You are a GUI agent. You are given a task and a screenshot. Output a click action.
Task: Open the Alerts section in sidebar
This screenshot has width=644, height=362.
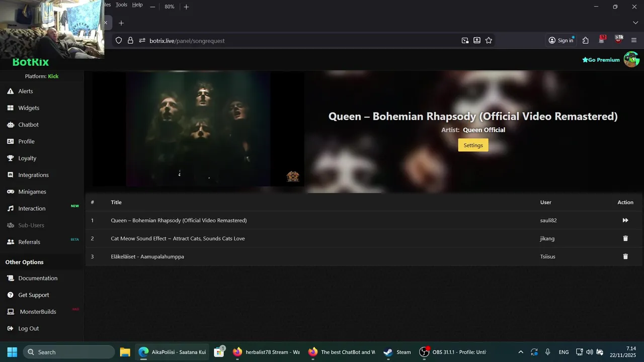(x=25, y=91)
